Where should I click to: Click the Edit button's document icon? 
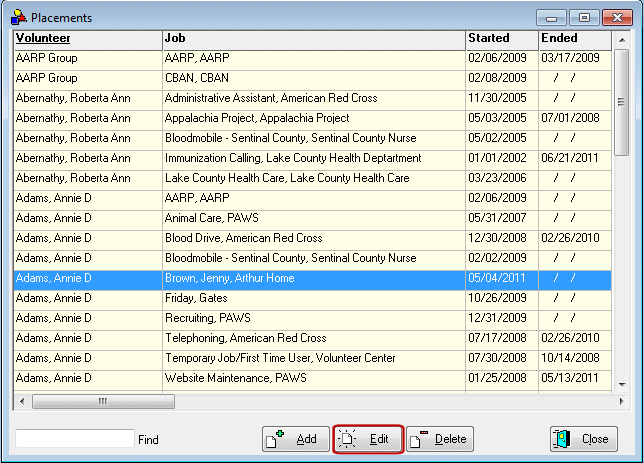click(347, 439)
